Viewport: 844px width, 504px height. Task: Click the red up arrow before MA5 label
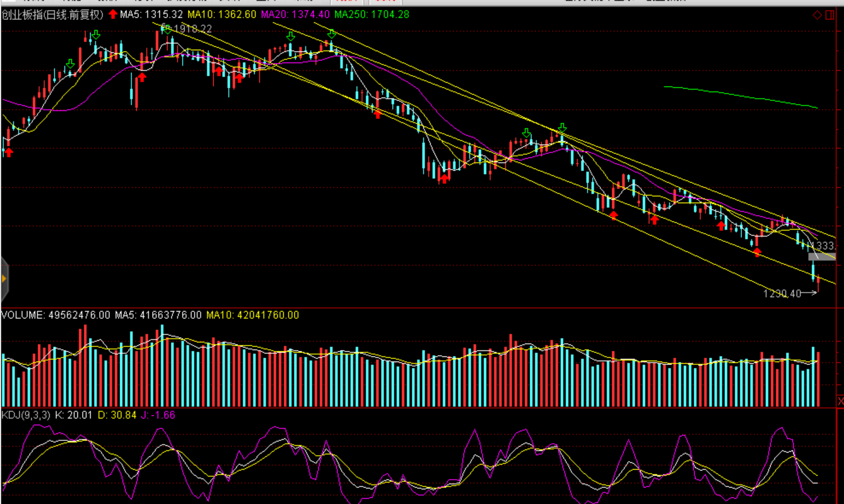113,14
